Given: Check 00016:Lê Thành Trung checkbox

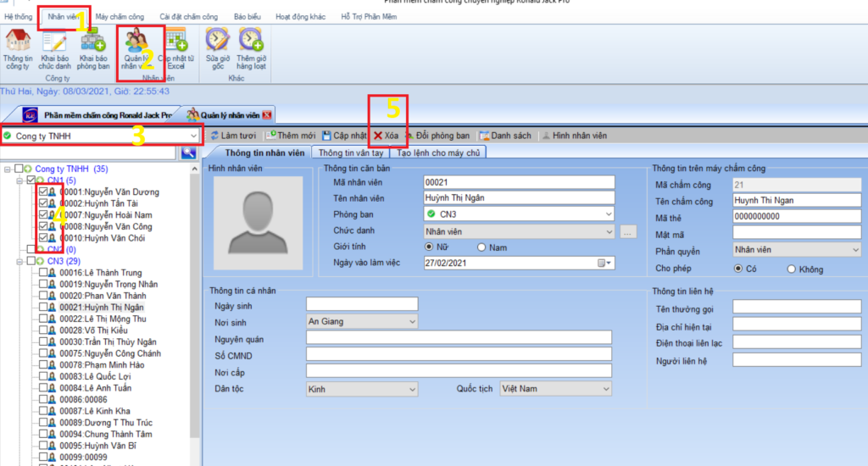Looking at the screenshot, I should [x=43, y=273].
